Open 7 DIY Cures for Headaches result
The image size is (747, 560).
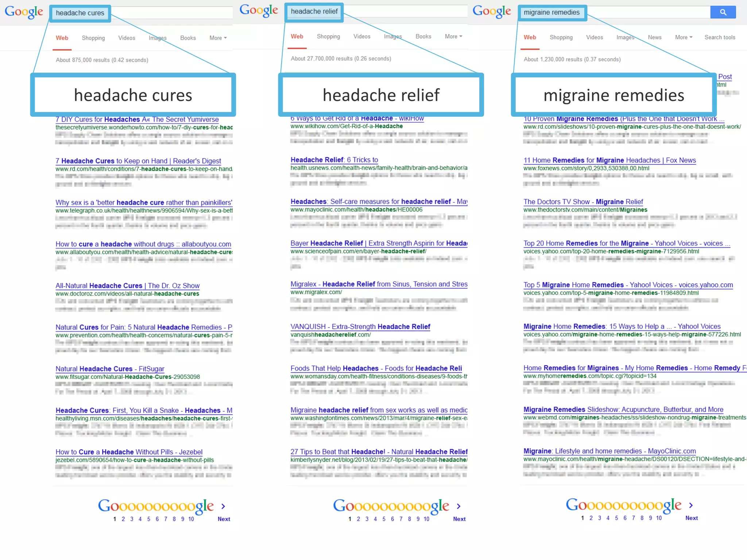pyautogui.click(x=137, y=119)
